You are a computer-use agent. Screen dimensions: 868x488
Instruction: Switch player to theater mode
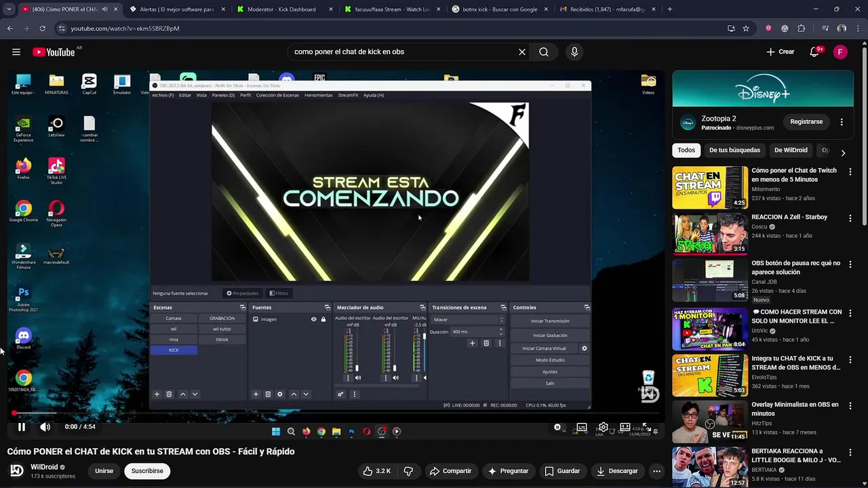click(x=625, y=427)
